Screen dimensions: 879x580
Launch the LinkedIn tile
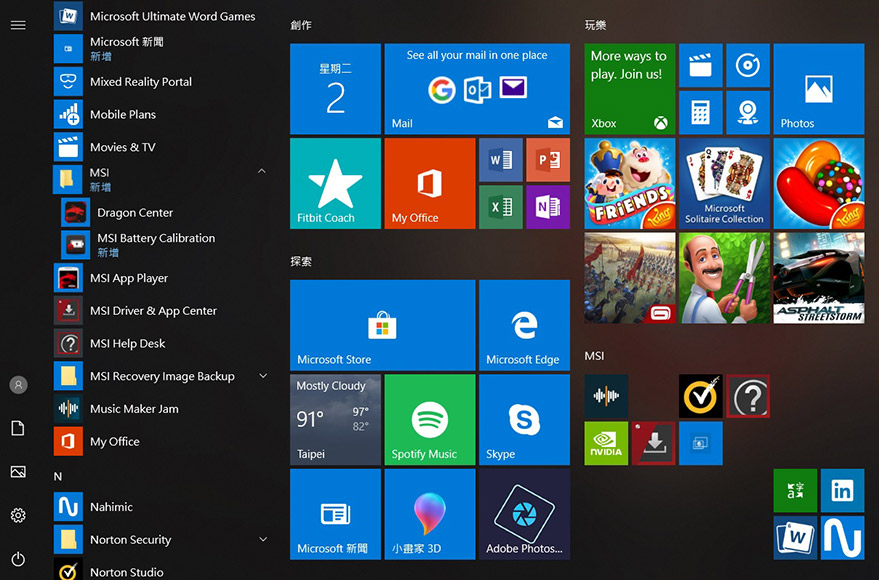point(842,490)
